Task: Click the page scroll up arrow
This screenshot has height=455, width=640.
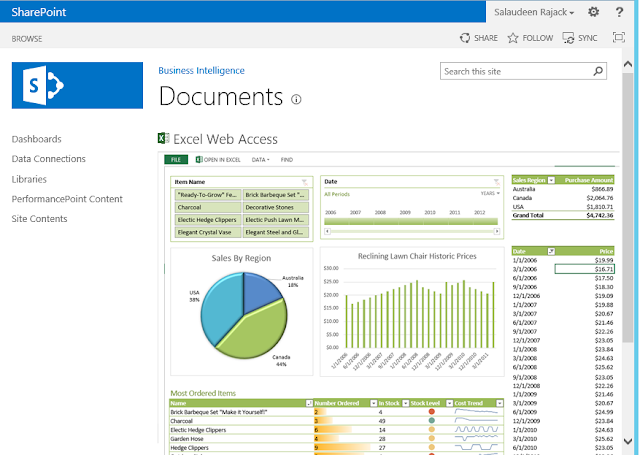Action: [x=628, y=64]
